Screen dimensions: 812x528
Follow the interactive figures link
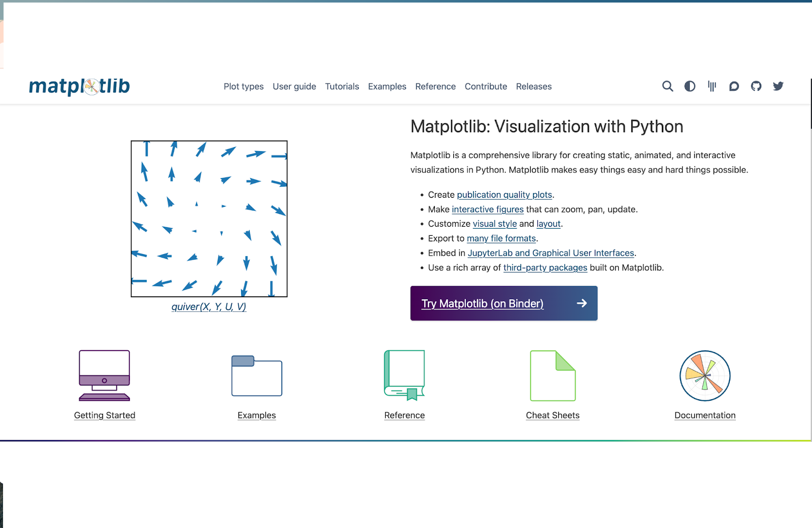point(488,209)
